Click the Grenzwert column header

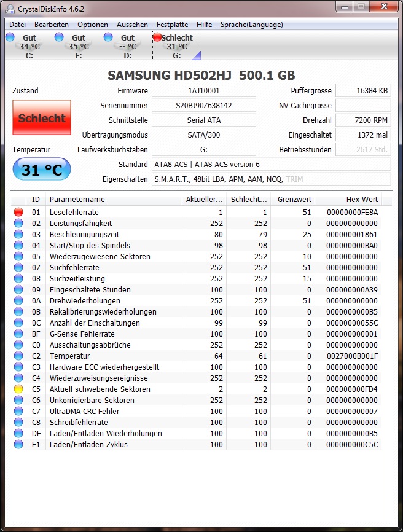[293, 200]
